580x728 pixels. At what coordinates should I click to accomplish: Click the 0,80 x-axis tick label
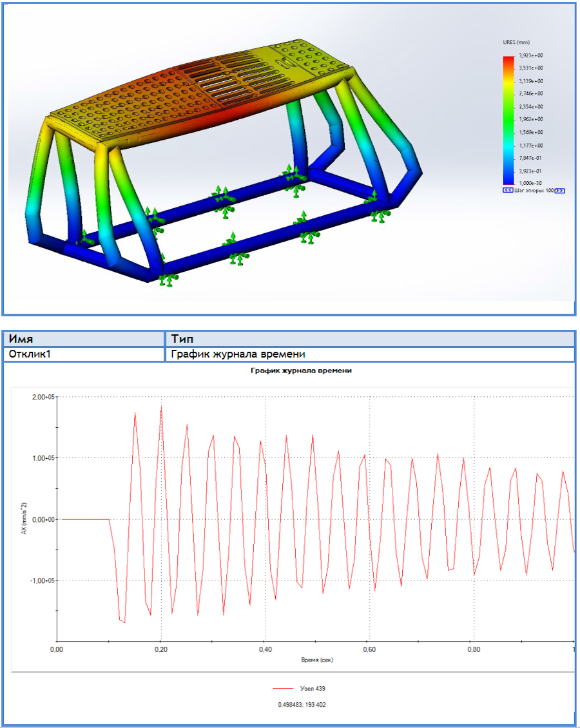pyautogui.click(x=474, y=649)
